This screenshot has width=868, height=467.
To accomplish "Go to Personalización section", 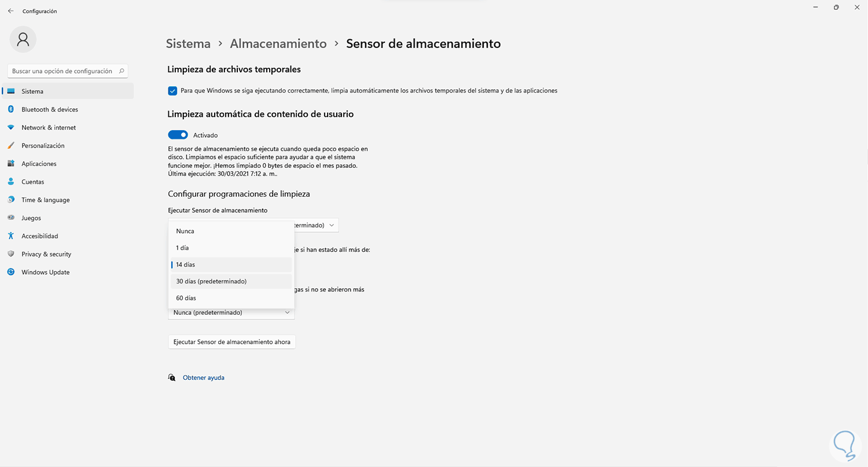I will [43, 146].
